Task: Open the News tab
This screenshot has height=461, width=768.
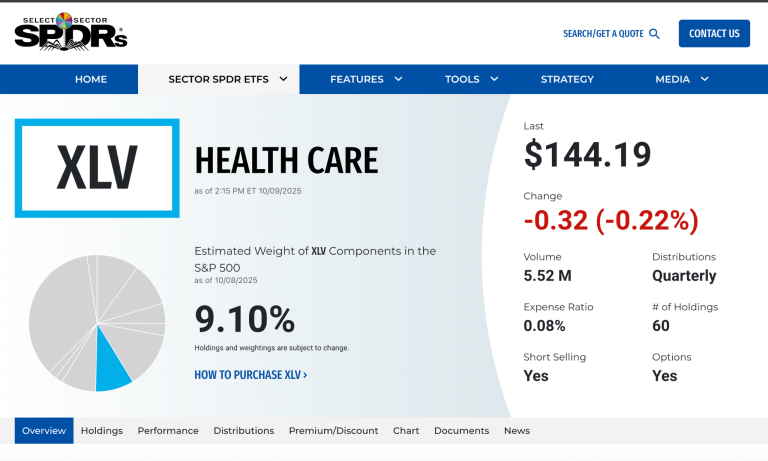Action: (517, 431)
